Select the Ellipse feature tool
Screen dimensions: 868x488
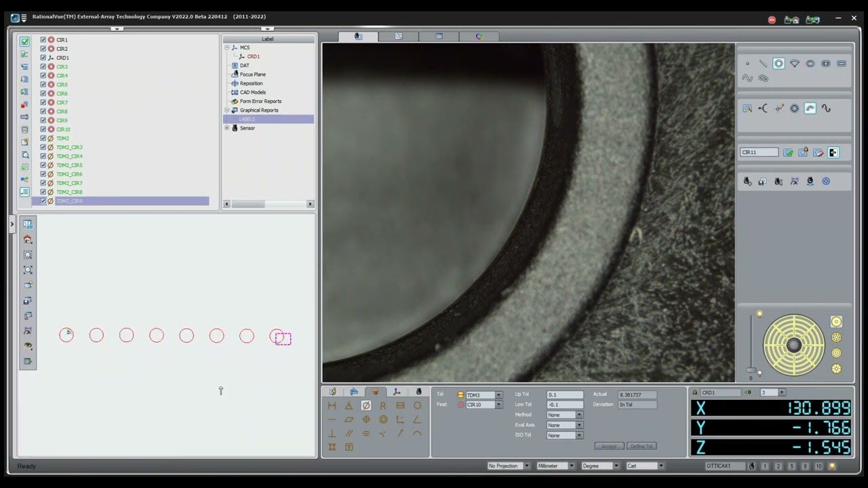pos(810,64)
